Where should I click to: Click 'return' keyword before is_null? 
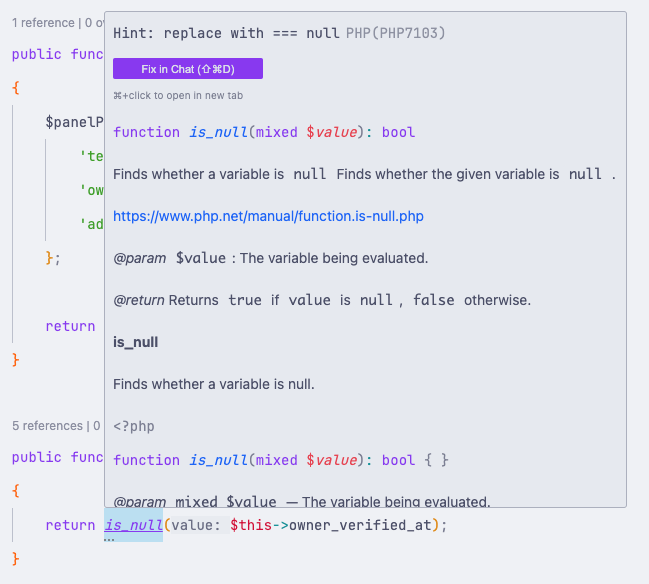coord(70,525)
